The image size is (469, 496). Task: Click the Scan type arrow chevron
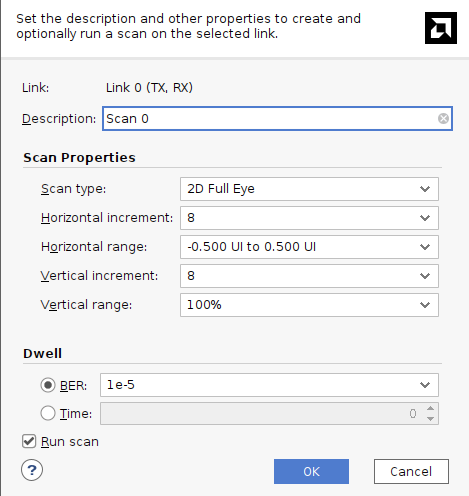(x=425, y=189)
